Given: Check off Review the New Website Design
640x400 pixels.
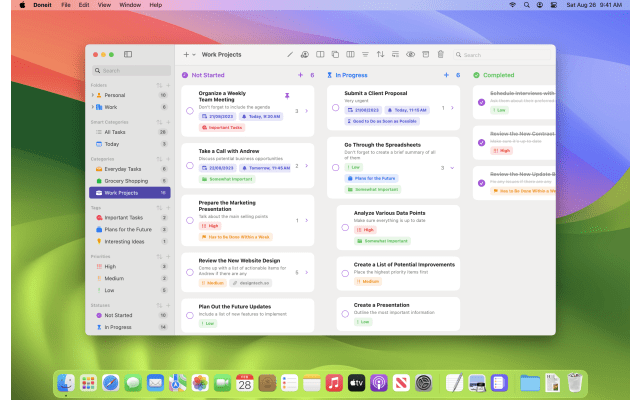Looking at the screenshot, I should (190, 272).
